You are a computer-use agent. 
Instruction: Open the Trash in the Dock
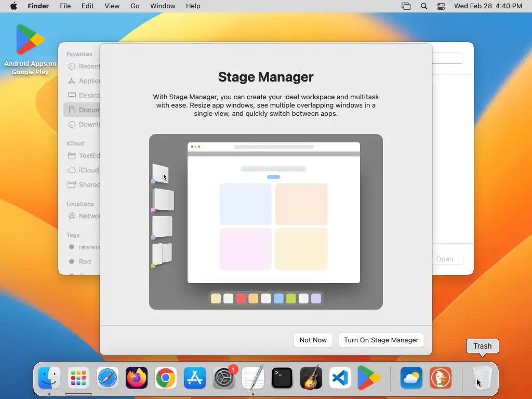click(x=482, y=378)
